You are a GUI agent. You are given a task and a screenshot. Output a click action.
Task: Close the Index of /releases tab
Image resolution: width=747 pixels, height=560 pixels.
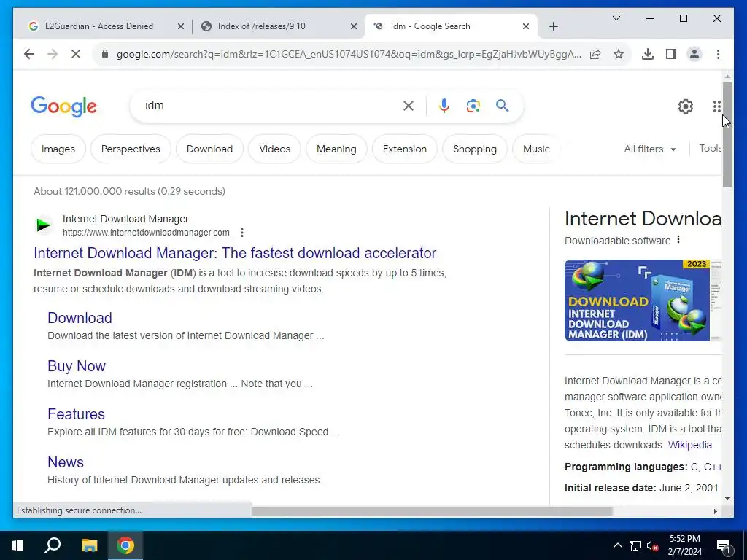(x=354, y=26)
